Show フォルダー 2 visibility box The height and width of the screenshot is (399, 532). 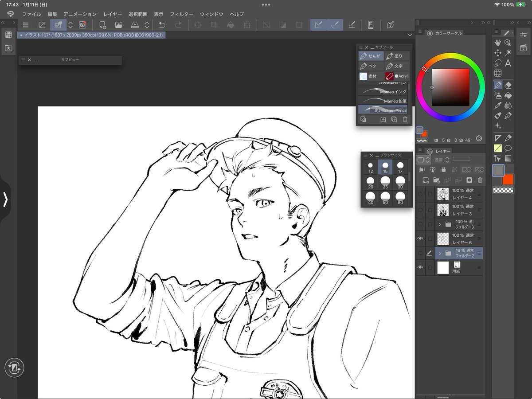click(420, 253)
